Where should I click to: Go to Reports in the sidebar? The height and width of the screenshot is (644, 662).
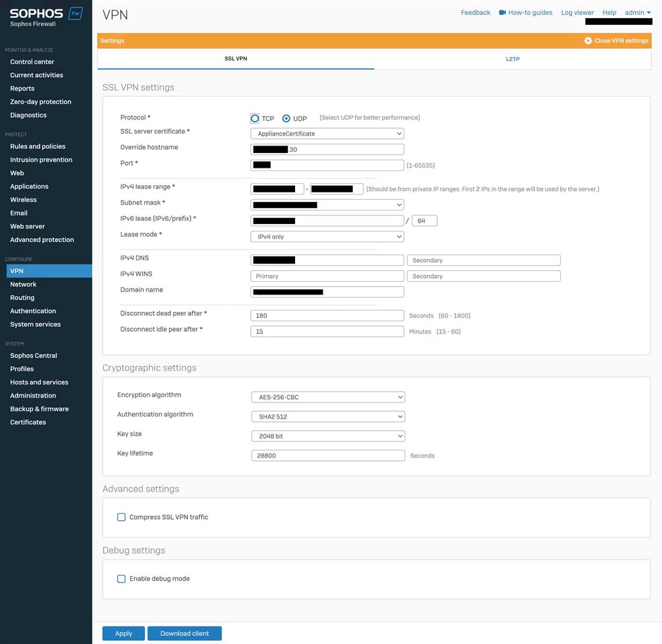coord(22,89)
